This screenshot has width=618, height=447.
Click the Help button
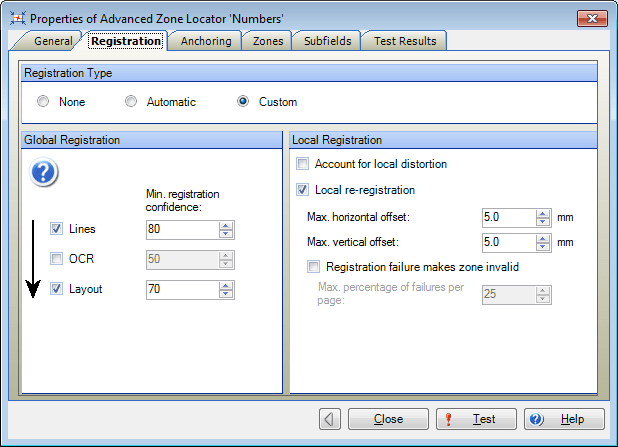563,419
